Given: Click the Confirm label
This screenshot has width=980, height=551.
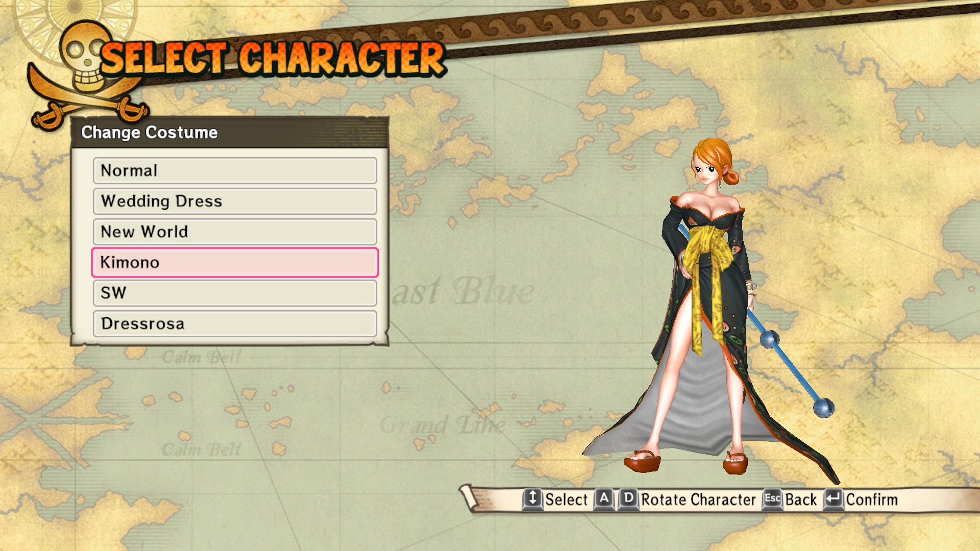Looking at the screenshot, I should coord(872,500).
